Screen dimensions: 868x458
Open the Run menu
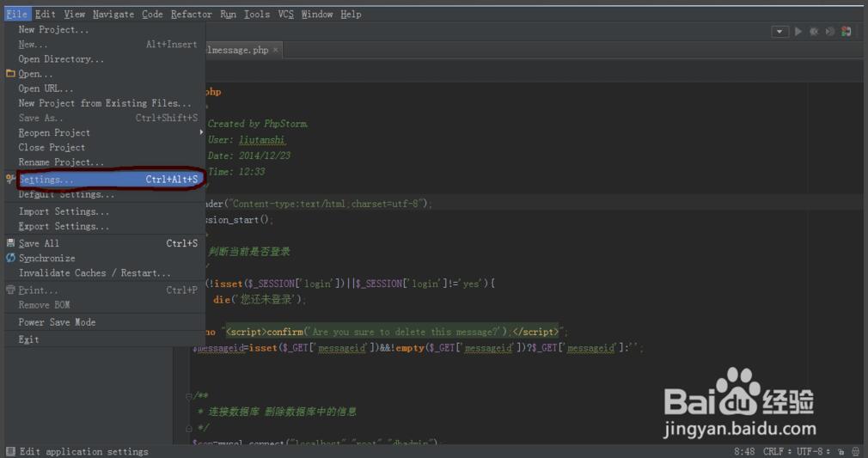[x=228, y=14]
